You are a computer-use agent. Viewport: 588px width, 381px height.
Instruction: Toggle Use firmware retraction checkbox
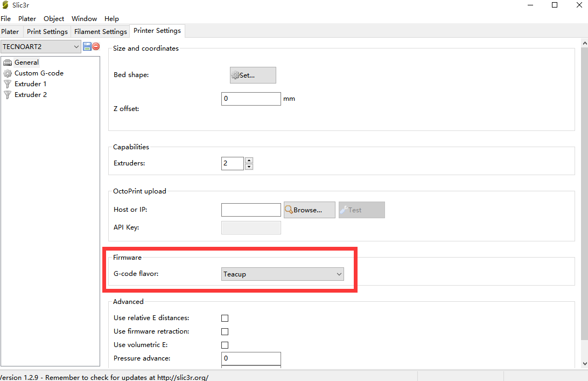point(225,332)
